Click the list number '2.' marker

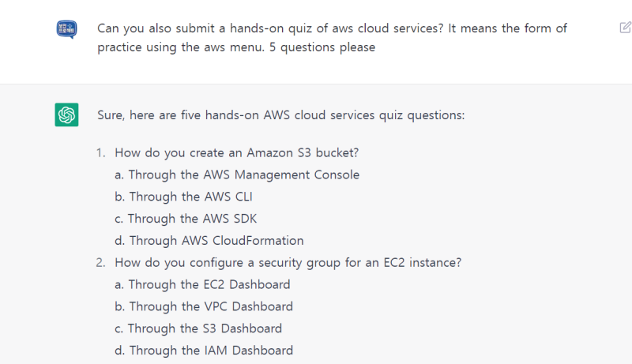(100, 263)
